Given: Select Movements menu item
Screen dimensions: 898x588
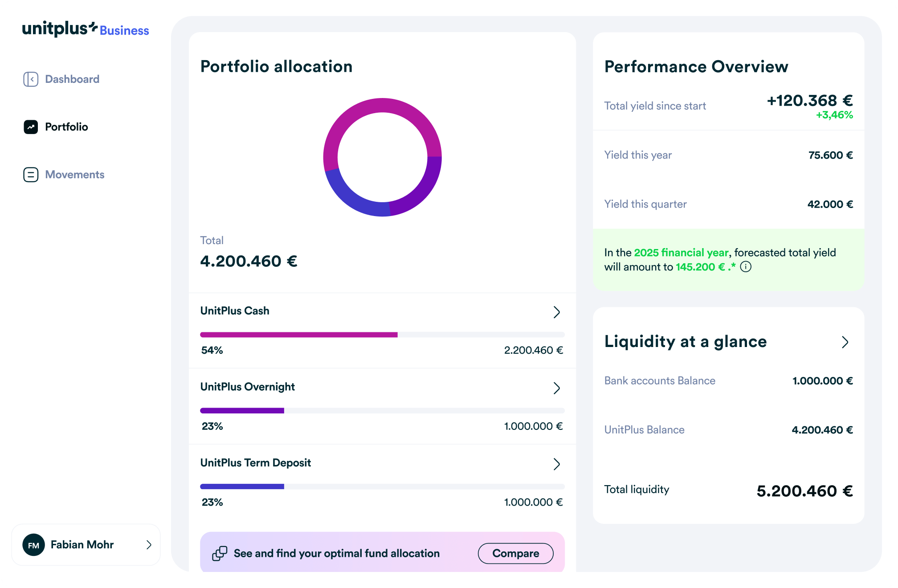Looking at the screenshot, I should pyautogui.click(x=75, y=175).
